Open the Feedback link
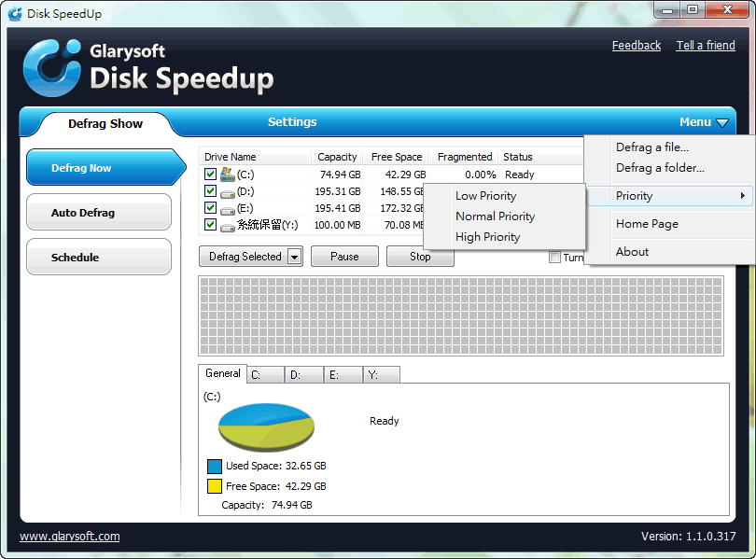Viewport: 756px width, 559px height. 637,46
